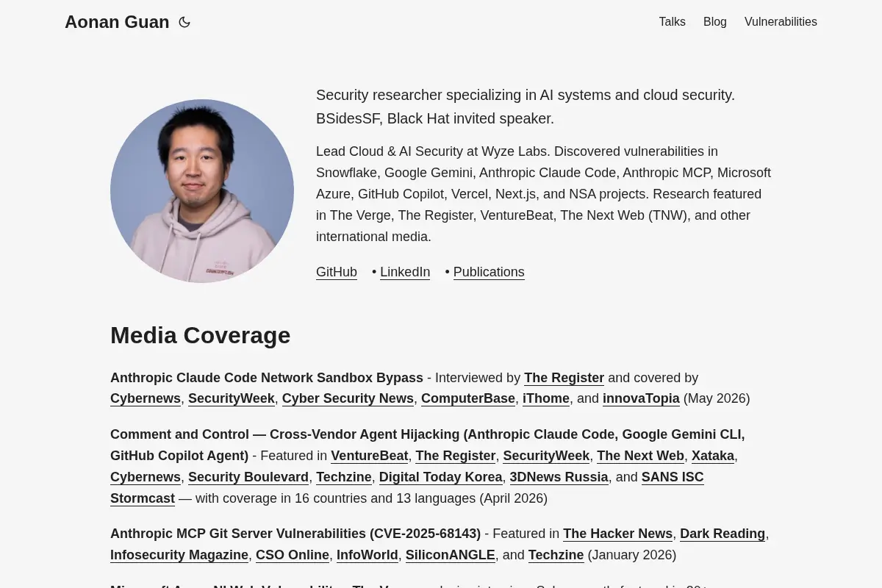Open Techzine link in Comment and Control item

pos(344,477)
